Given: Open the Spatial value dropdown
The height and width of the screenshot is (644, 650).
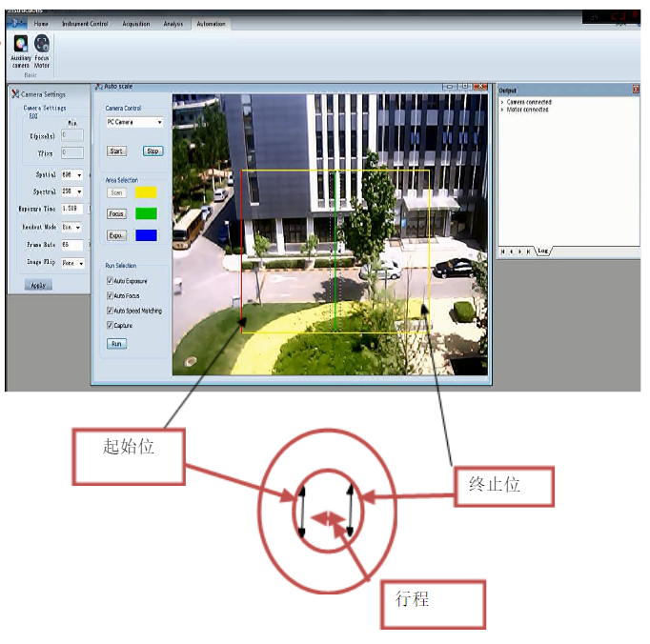Looking at the screenshot, I should [x=78, y=175].
